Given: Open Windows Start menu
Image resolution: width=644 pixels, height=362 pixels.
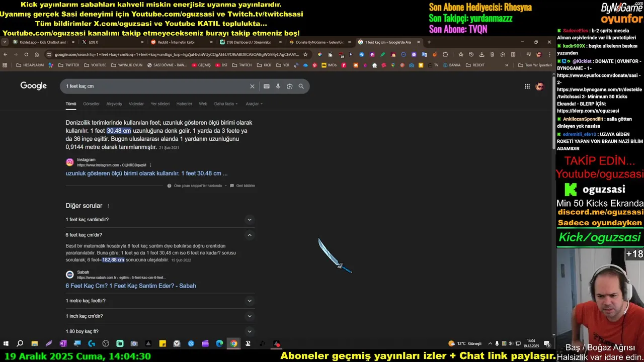Looking at the screenshot, I should tap(6, 344).
